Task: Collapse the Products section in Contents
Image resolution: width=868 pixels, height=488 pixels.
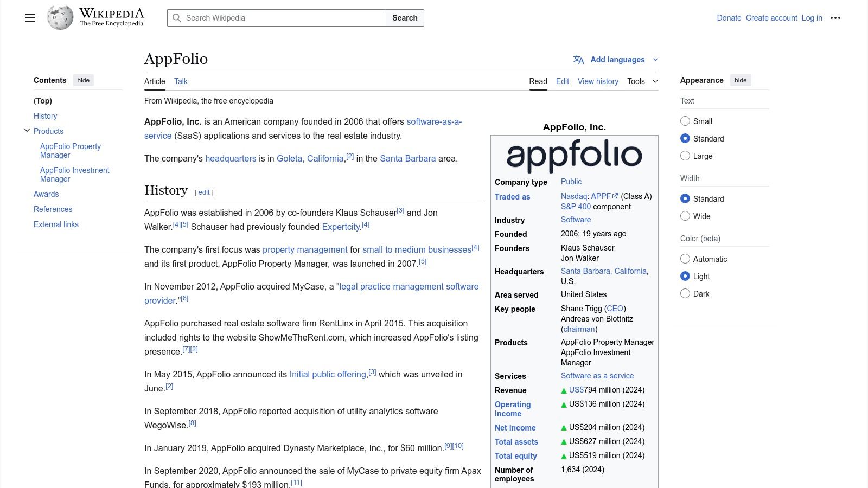Action: point(27,130)
